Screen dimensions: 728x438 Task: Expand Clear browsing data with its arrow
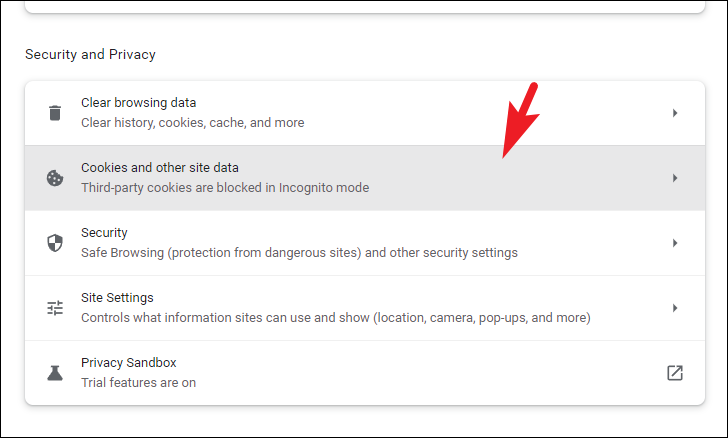click(x=675, y=113)
